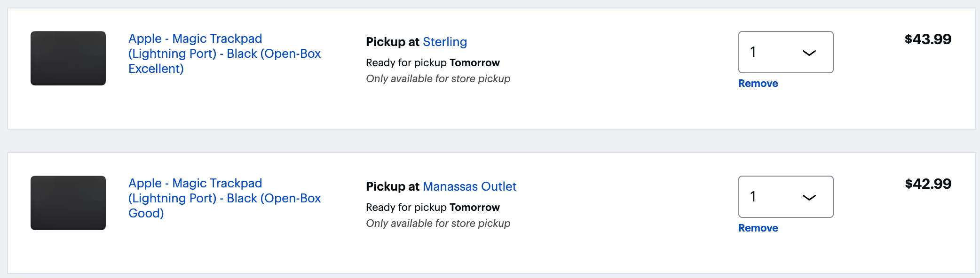
Task: Click the $43.99 price
Action: point(928,39)
